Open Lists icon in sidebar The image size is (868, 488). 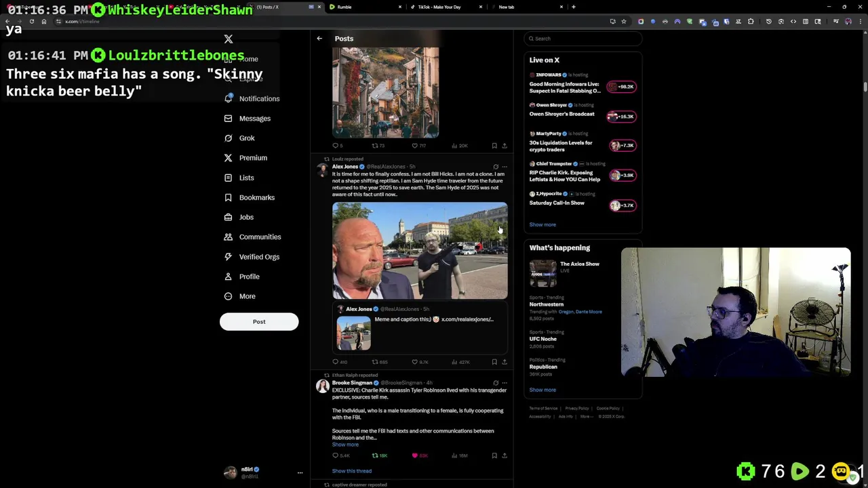[x=229, y=178]
